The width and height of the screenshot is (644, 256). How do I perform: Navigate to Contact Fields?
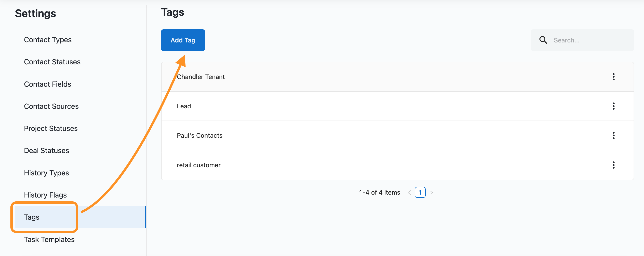tap(48, 84)
